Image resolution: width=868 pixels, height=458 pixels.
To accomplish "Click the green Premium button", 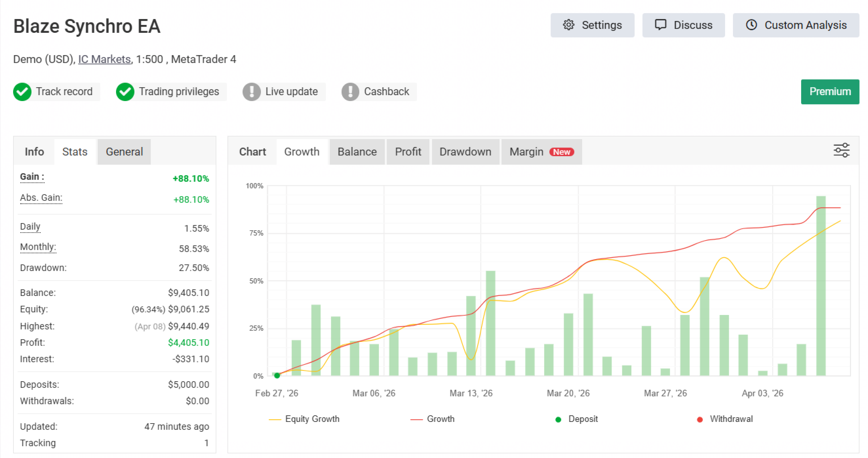I will click(830, 92).
